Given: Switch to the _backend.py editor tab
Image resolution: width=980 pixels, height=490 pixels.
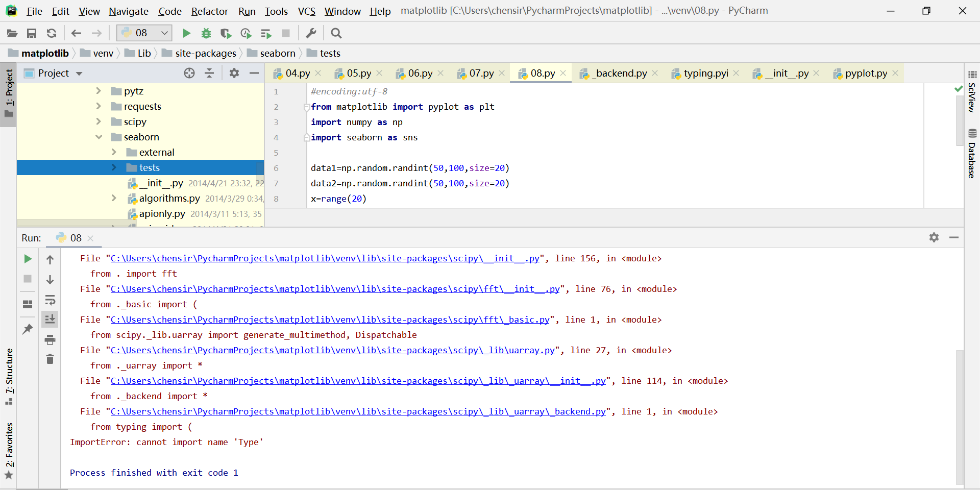Looking at the screenshot, I should pyautogui.click(x=619, y=73).
